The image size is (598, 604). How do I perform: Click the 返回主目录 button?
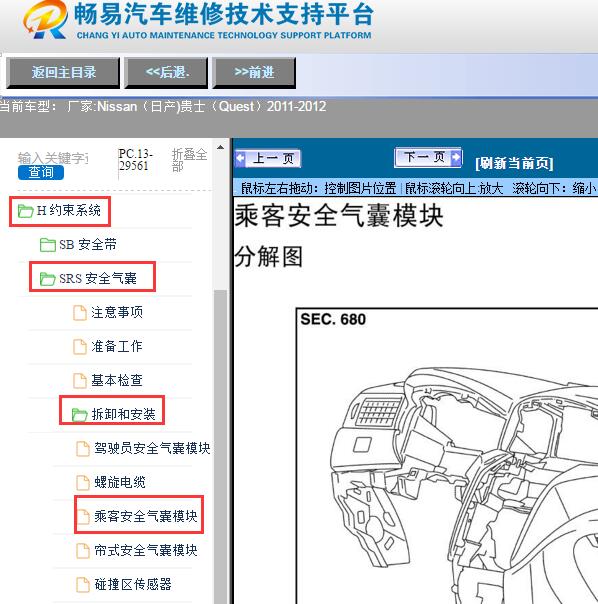pyautogui.click(x=63, y=72)
